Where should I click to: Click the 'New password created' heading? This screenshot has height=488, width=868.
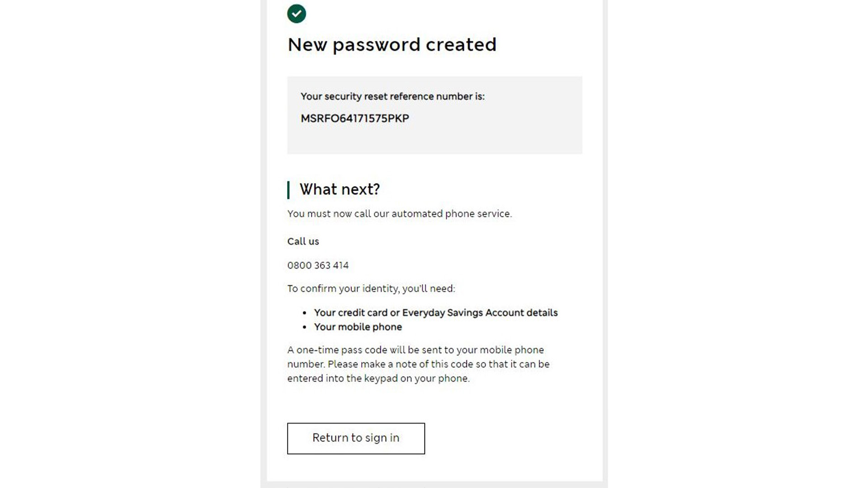click(392, 44)
